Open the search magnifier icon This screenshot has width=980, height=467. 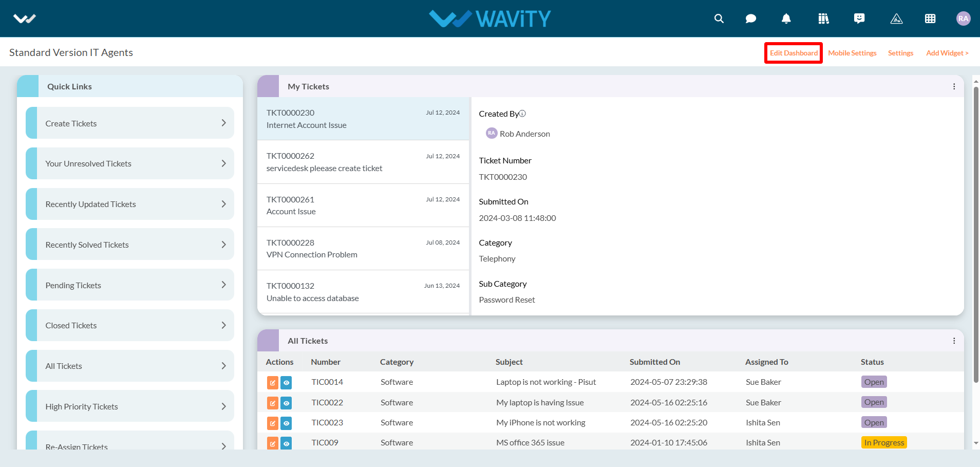(x=719, y=18)
